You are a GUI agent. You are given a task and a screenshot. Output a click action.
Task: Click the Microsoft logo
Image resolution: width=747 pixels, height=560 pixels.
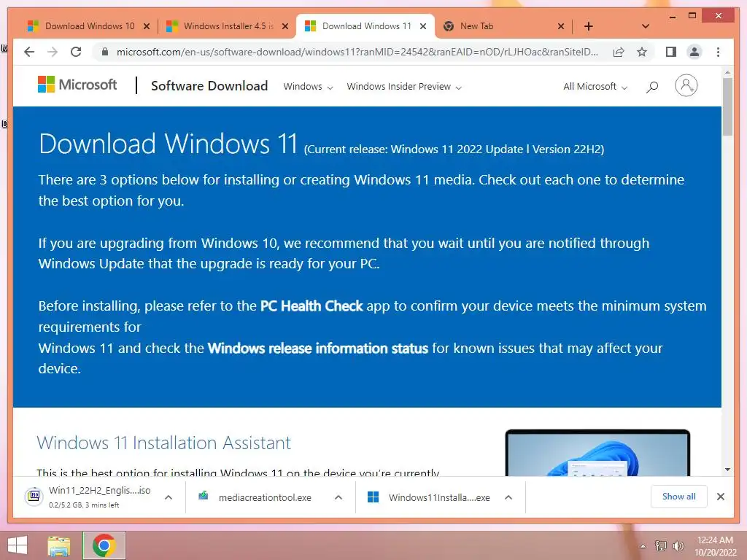point(77,85)
